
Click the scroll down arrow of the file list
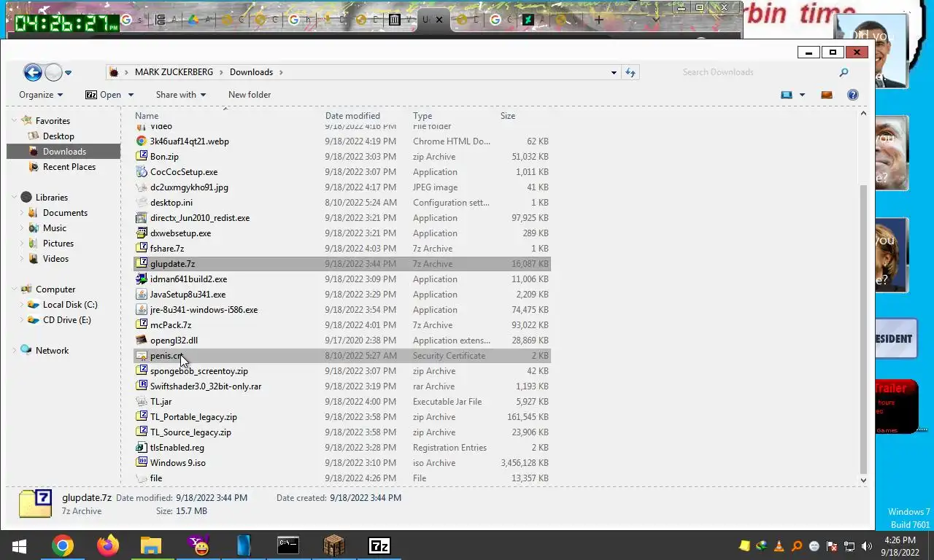[863, 480]
